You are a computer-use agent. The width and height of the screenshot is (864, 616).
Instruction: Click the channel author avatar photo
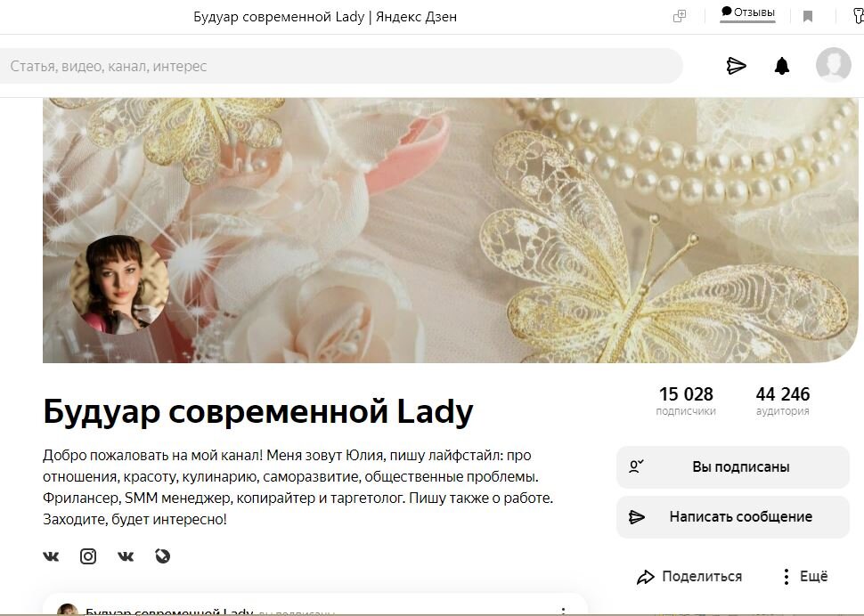pyautogui.click(x=119, y=285)
